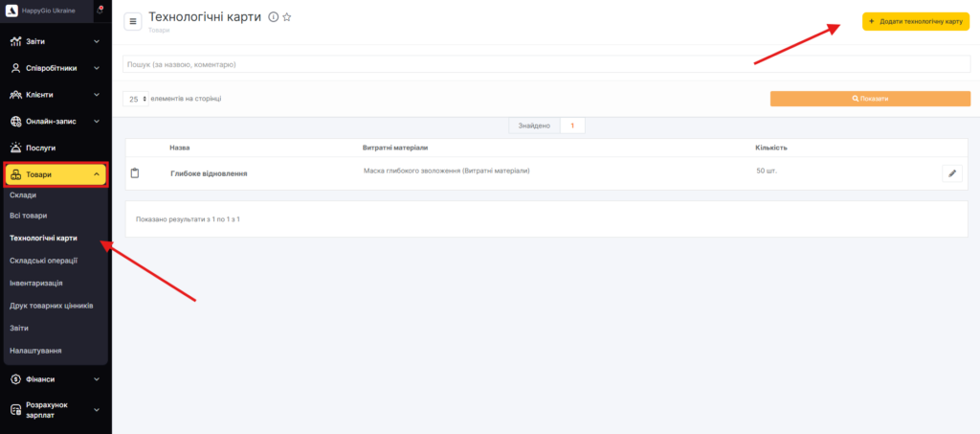Open the 25 items per page dropdown
980x434 pixels.
(136, 99)
